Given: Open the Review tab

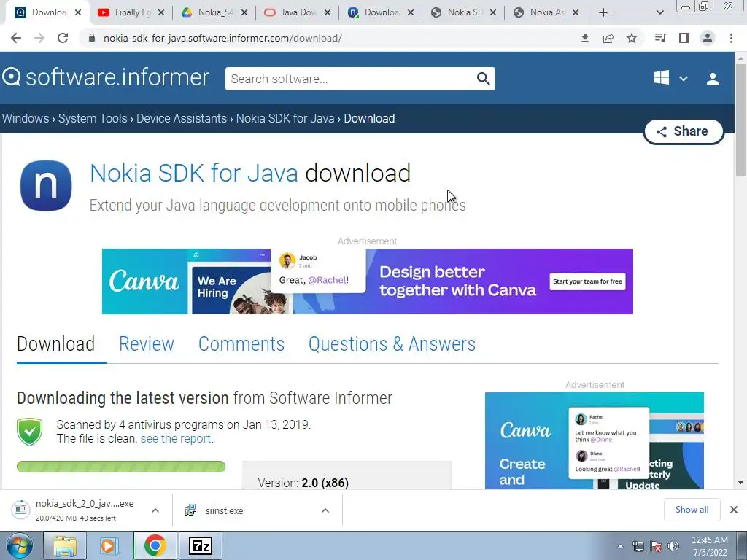Looking at the screenshot, I should pyautogui.click(x=146, y=344).
